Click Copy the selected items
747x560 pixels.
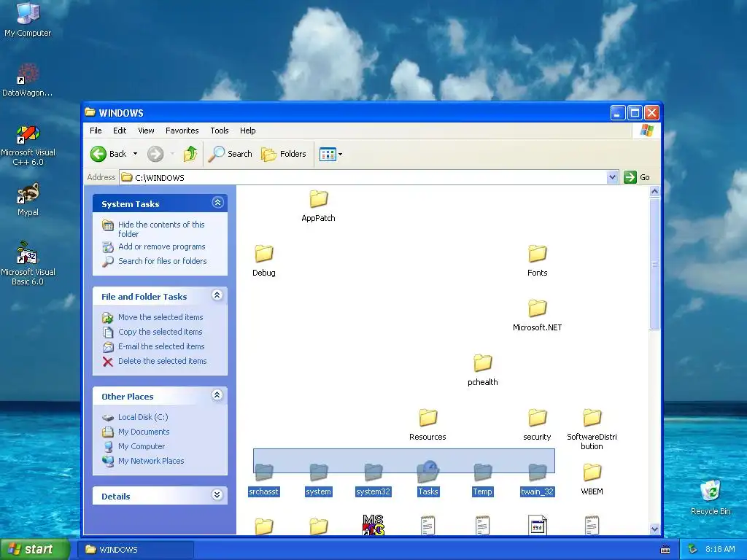click(x=160, y=332)
